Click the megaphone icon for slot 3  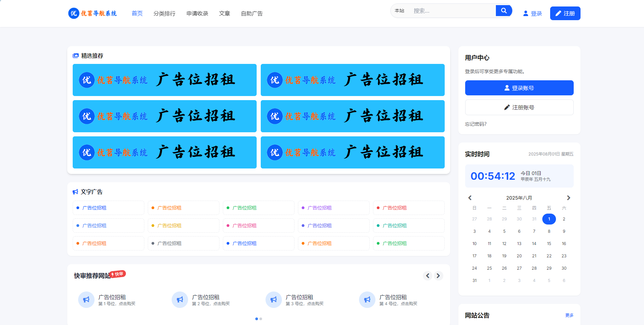pos(274,300)
